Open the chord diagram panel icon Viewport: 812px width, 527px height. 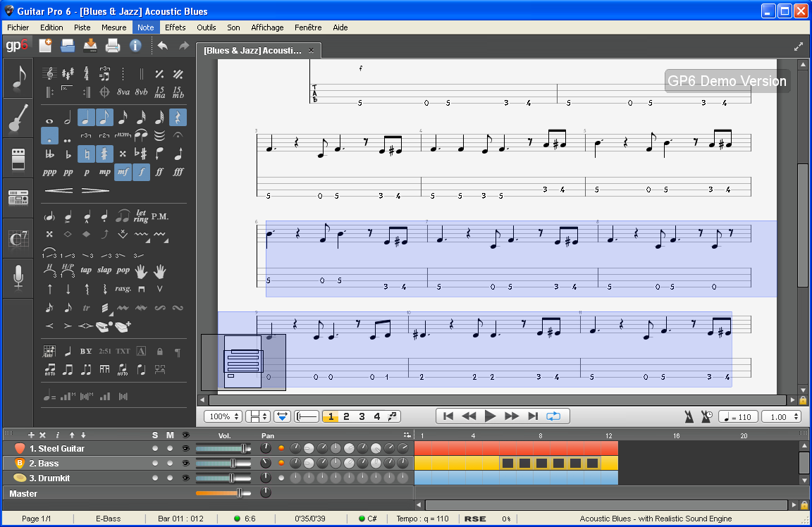(18, 239)
